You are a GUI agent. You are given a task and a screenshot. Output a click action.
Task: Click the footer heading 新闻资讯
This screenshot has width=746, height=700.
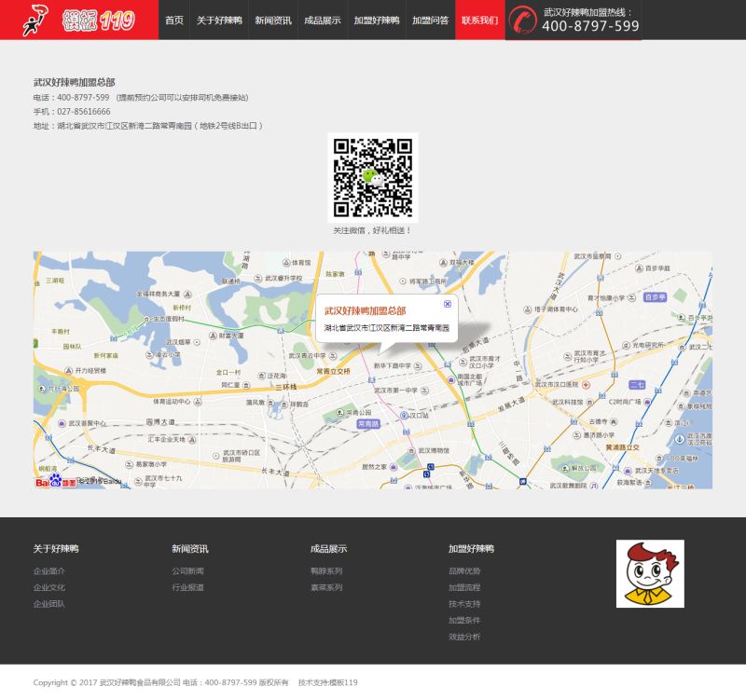point(190,549)
